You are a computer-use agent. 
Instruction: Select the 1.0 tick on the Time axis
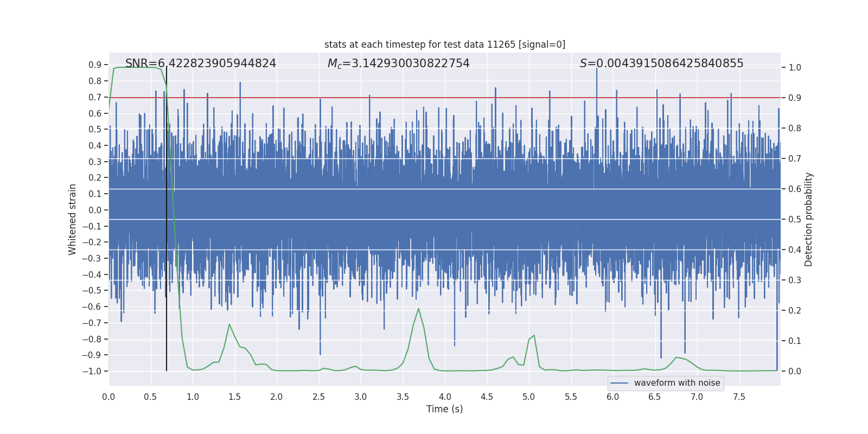[193, 397]
